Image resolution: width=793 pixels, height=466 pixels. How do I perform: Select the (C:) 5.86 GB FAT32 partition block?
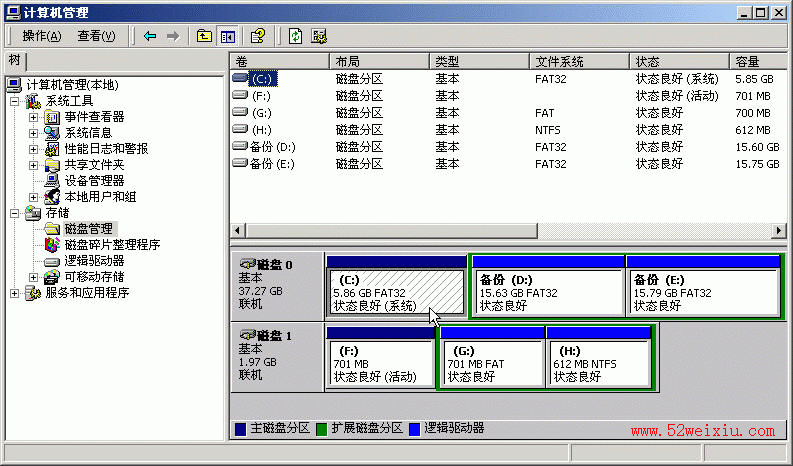[396, 293]
